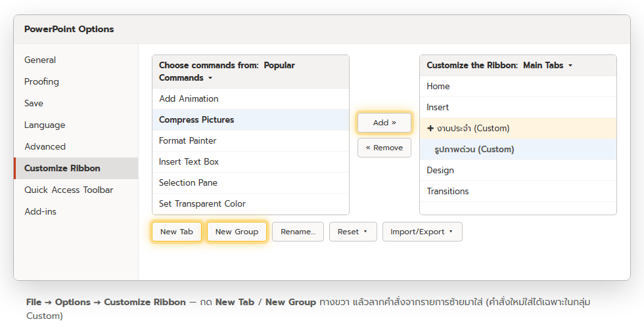Open the Advanced options category

coord(76,147)
